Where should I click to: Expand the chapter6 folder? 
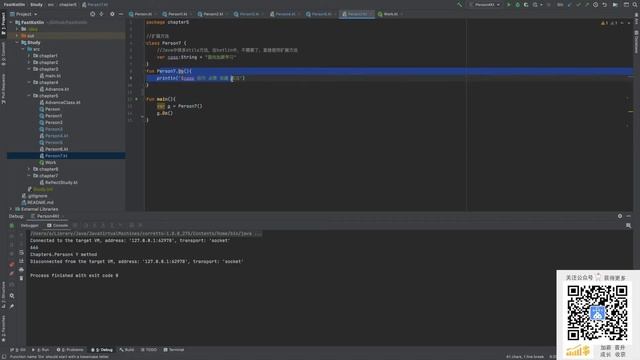click(29, 169)
